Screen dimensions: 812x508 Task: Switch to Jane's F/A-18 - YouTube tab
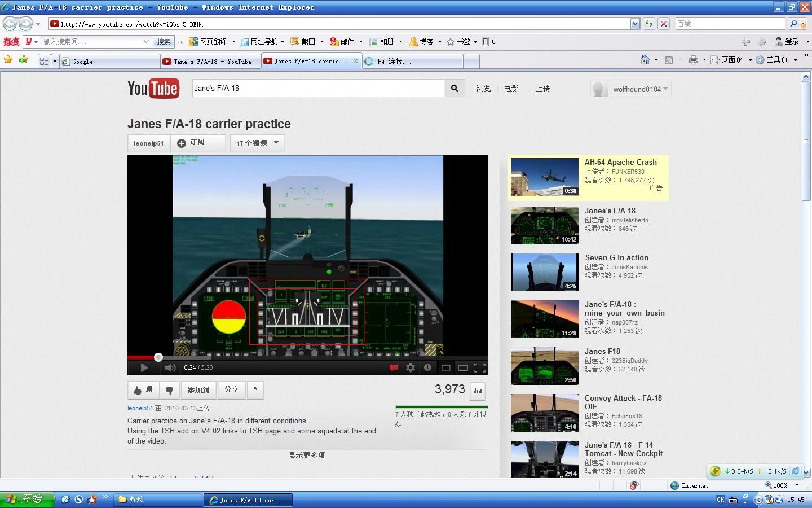pyautogui.click(x=211, y=62)
